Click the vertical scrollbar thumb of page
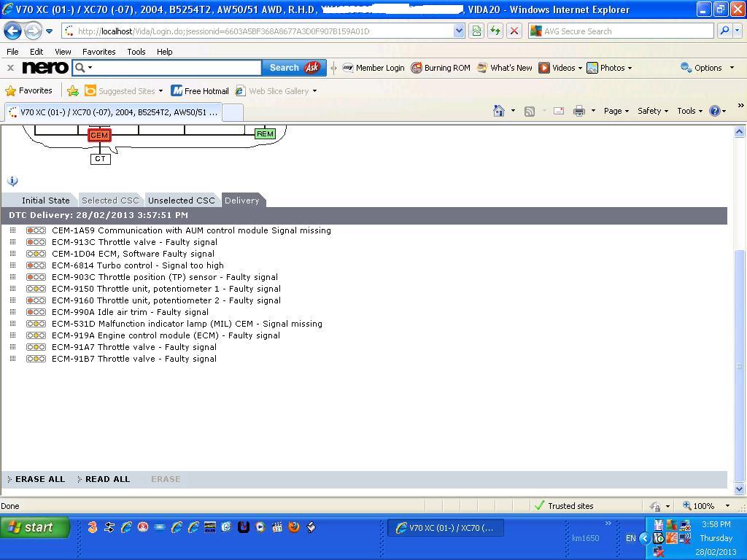The height and width of the screenshot is (560, 747). pyautogui.click(x=739, y=365)
